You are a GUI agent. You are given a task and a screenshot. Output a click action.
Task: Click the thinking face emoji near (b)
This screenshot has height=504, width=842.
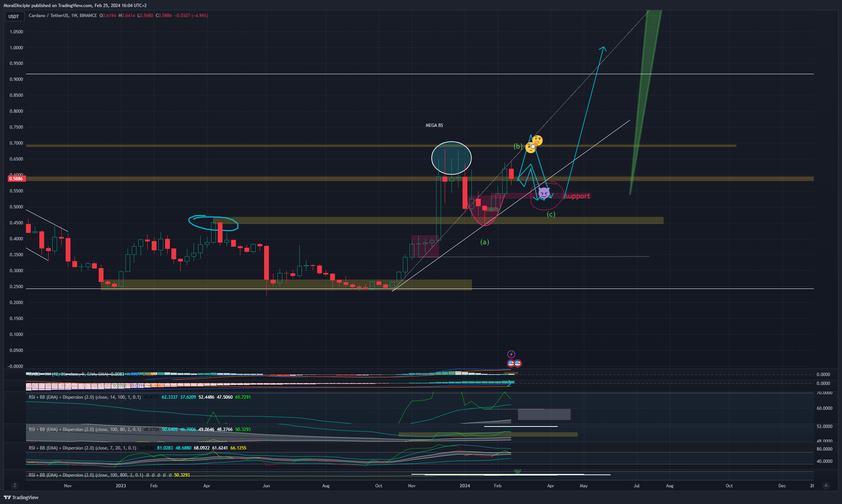[537, 141]
